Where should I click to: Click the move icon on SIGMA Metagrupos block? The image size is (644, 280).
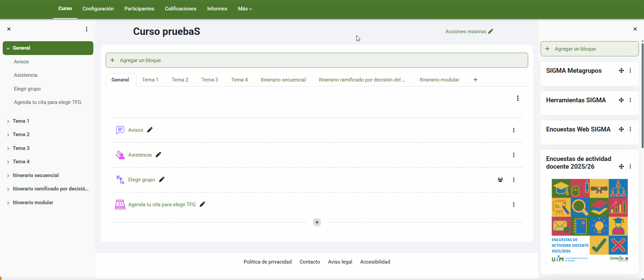pos(621,71)
